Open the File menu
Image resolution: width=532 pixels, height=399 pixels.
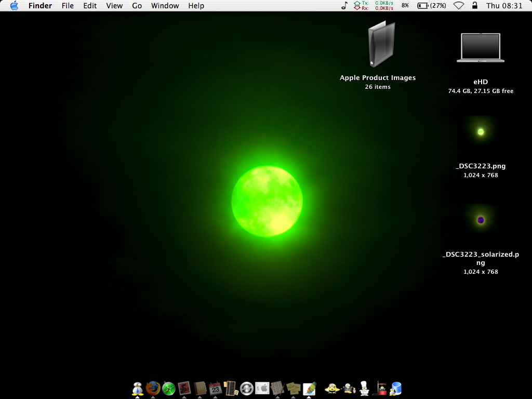[x=68, y=6]
